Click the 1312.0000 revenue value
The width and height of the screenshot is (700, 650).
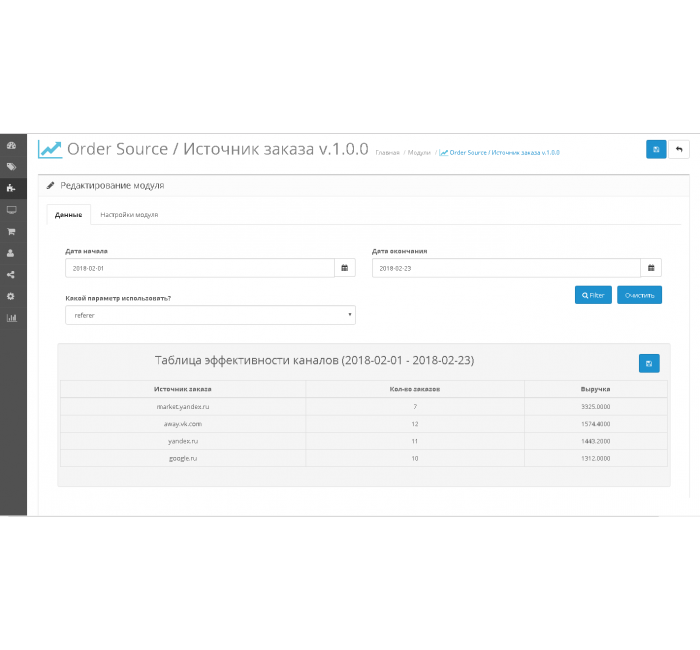[x=596, y=458]
